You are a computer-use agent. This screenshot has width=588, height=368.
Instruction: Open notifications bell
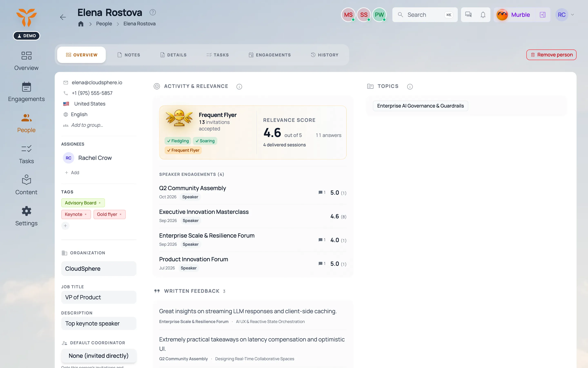coord(483,15)
